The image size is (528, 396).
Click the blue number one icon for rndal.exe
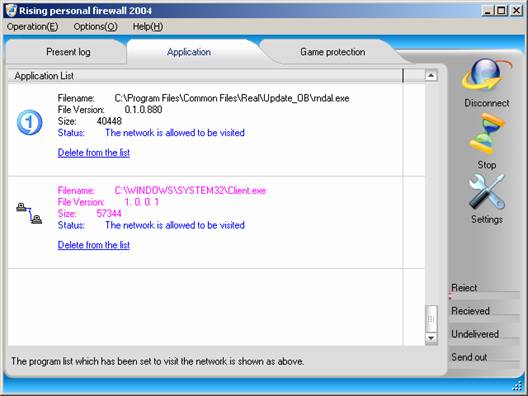30,122
